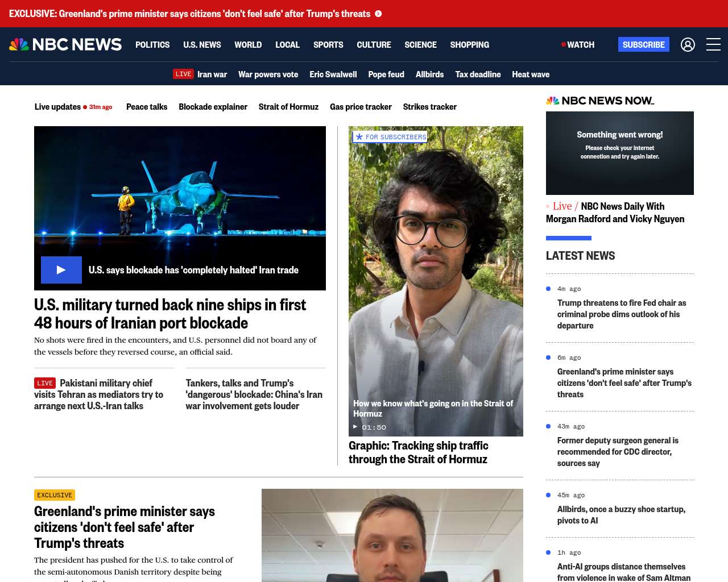Select the Peace talks link
This screenshot has height=582, width=728.
click(147, 106)
